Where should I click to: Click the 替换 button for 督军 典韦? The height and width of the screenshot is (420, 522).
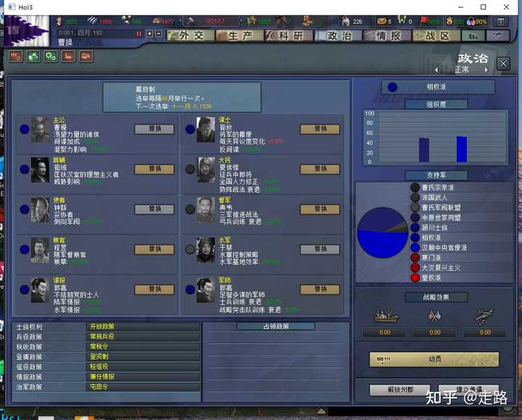[320, 209]
